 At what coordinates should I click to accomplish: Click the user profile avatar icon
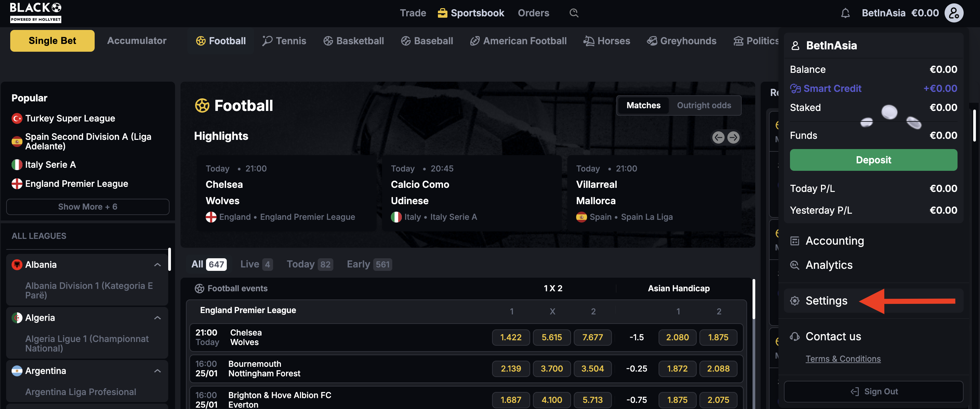coord(953,13)
